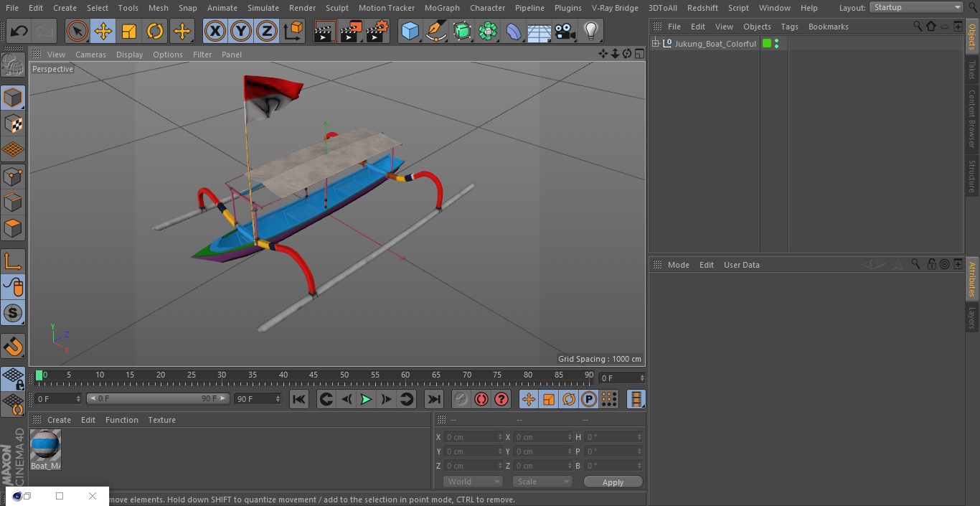Screen dimensions: 980x506
Task: Open the MoGraph menu
Action: click(x=442, y=8)
